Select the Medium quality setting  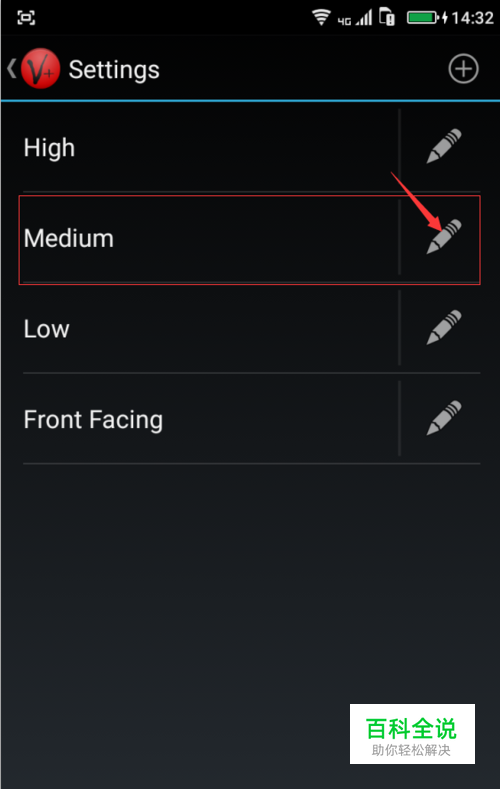pyautogui.click(x=210, y=239)
